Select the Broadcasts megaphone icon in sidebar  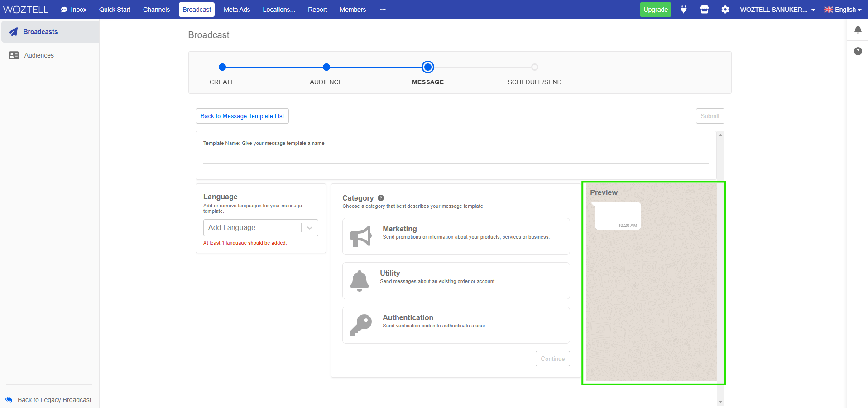coord(13,31)
